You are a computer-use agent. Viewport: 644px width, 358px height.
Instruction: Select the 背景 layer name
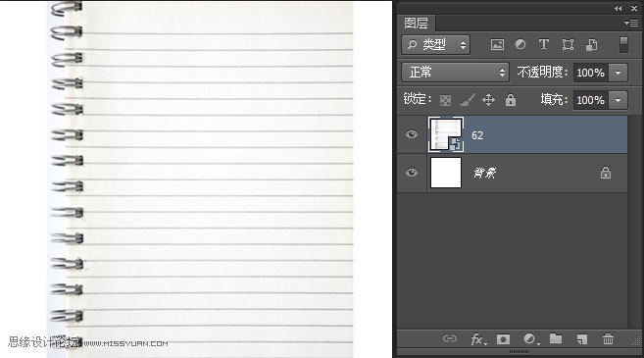(484, 173)
